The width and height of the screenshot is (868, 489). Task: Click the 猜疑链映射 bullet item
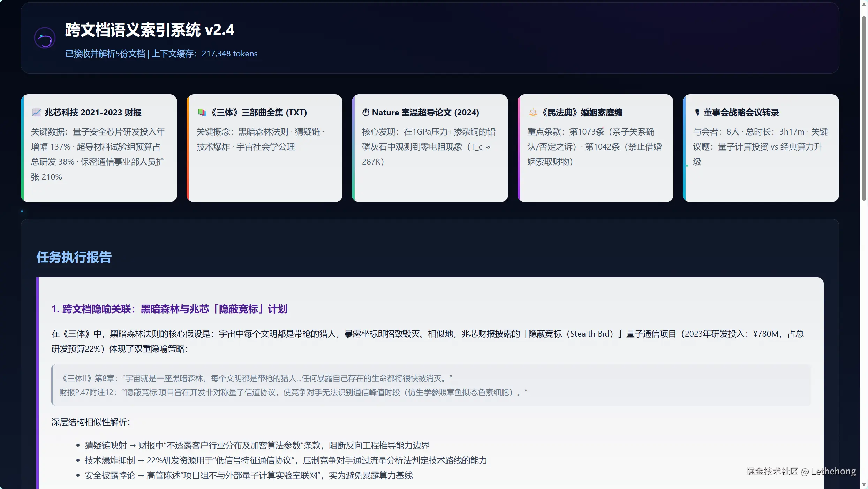coord(257,445)
